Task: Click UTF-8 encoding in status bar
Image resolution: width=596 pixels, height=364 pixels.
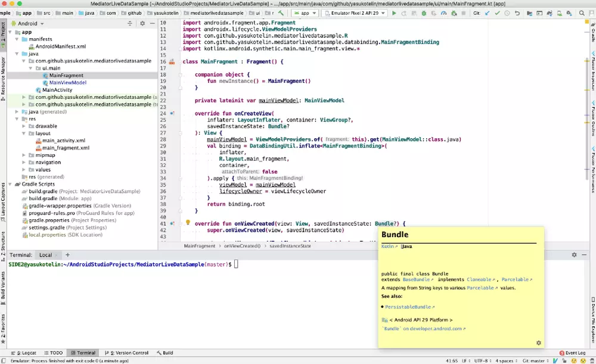Action: tap(482, 360)
